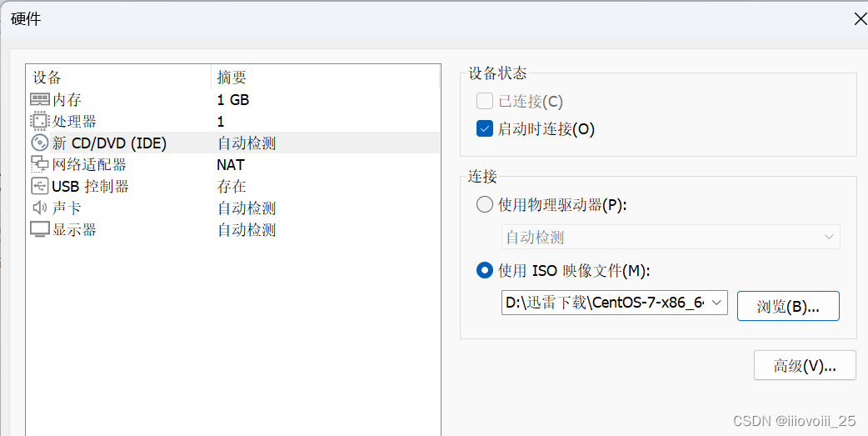The height and width of the screenshot is (436, 868).
Task: Click the CD/DVD disc icon
Action: tap(40, 143)
